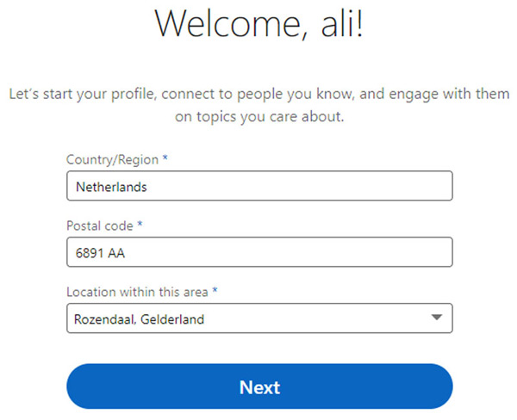Image resolution: width=517 pixels, height=420 pixels.
Task: Focus the Postal code input field
Action: [x=259, y=253]
